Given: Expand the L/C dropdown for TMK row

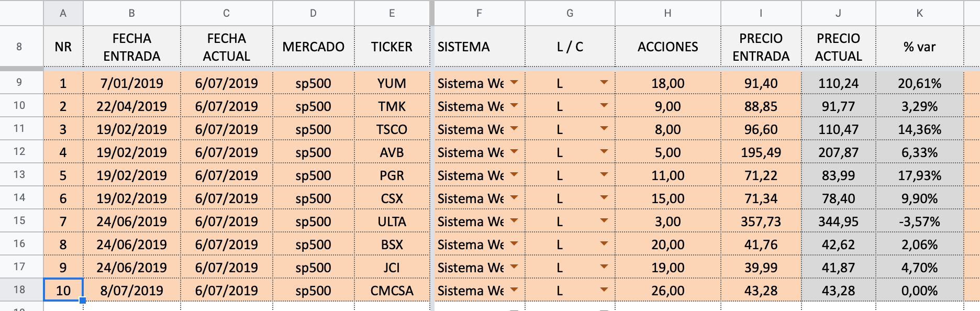Looking at the screenshot, I should coord(604,106).
